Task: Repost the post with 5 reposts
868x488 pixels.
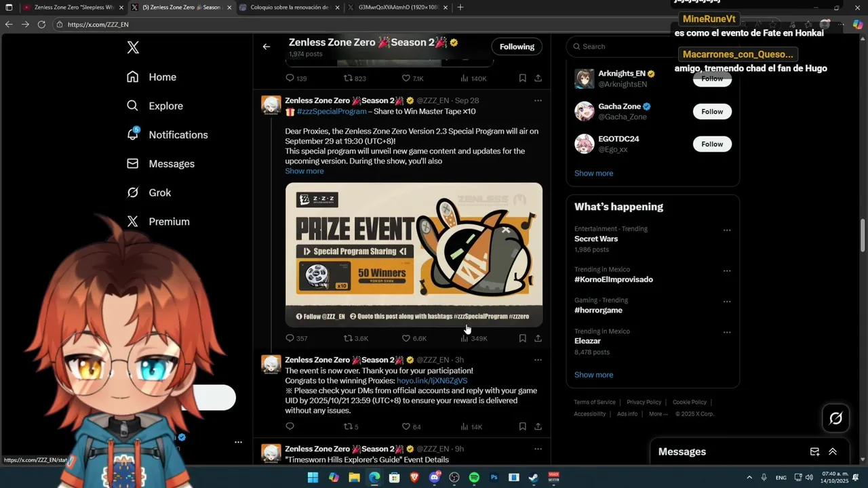Action: pos(351,427)
